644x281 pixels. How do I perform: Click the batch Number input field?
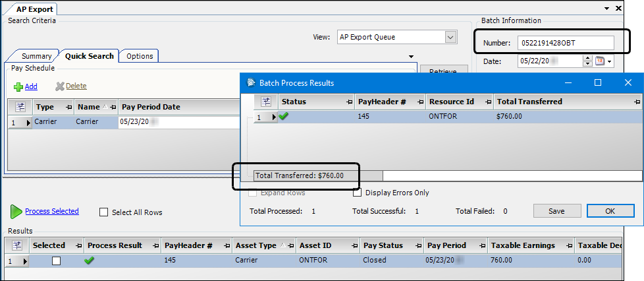click(566, 43)
